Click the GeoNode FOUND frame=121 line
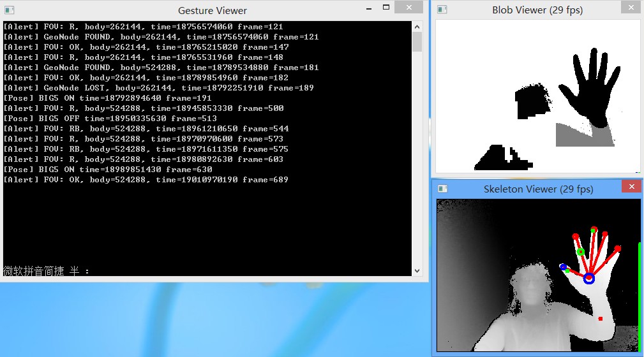Image resolution: width=644 pixels, height=357 pixels. 161,37
